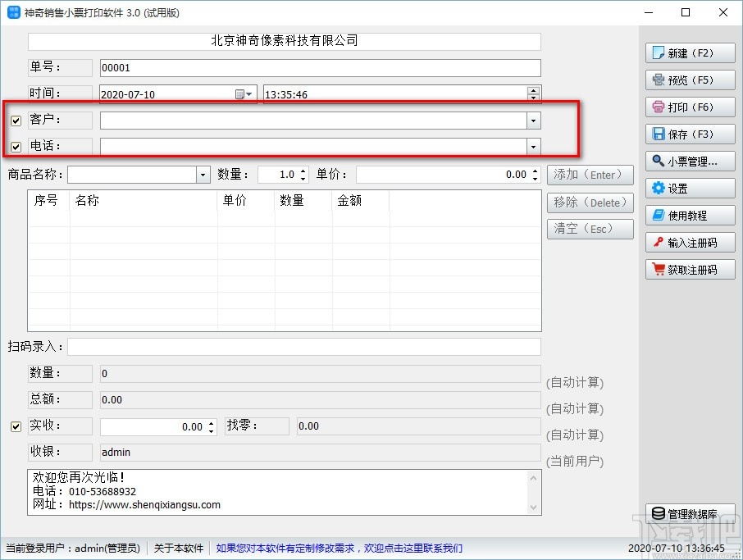Open 关于本软件 in status bar
The image size is (743, 560).
click(x=179, y=549)
